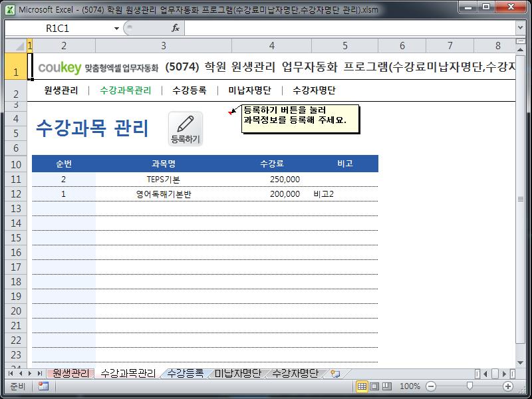Click the 100% zoom level
The image size is (532, 399).
pos(410,386)
